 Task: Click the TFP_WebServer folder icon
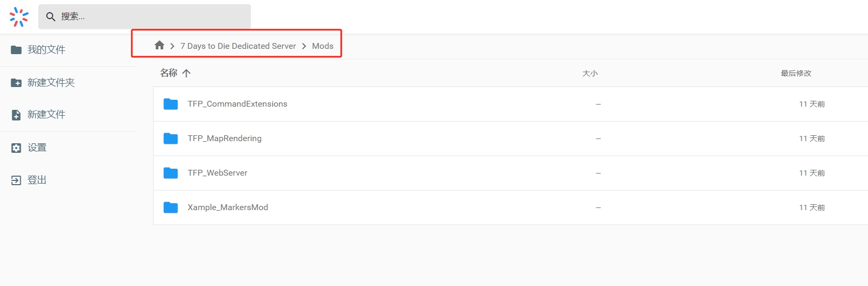171,173
